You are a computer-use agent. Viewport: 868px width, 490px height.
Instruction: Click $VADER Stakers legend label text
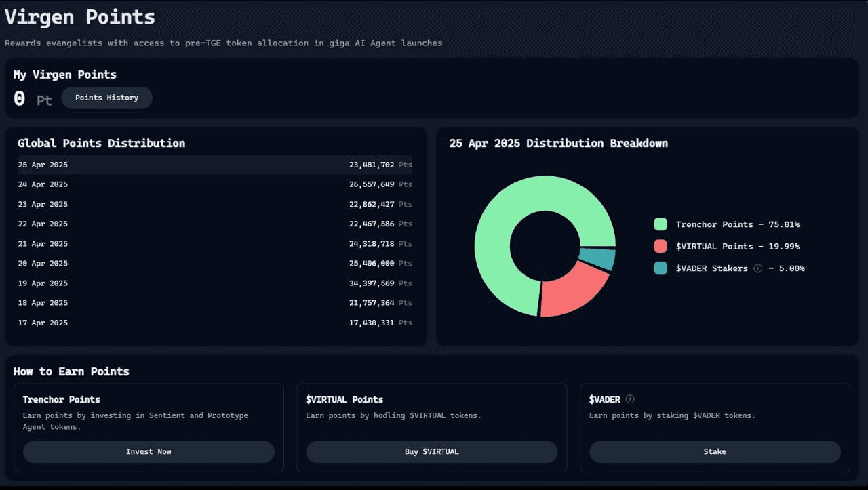pos(711,268)
